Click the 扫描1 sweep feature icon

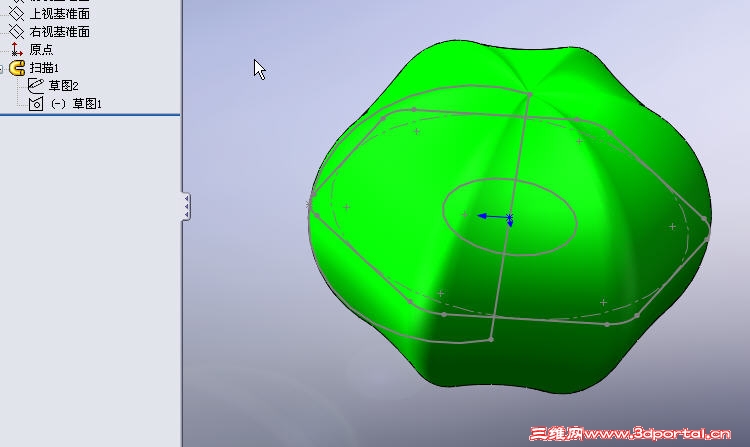17,68
